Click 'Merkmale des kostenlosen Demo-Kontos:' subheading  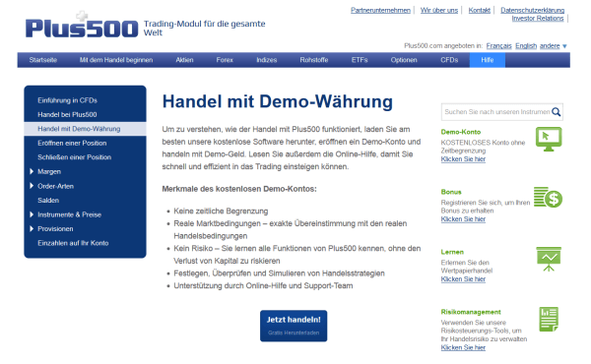239,189
